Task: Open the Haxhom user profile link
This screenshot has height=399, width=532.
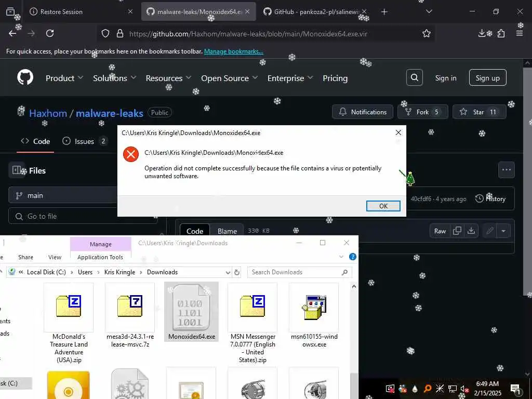Action: click(48, 113)
